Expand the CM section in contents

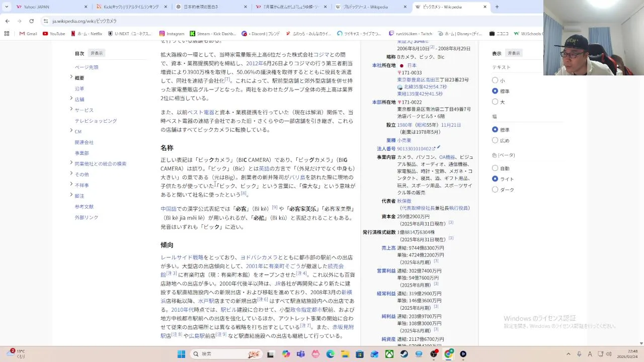click(71, 130)
